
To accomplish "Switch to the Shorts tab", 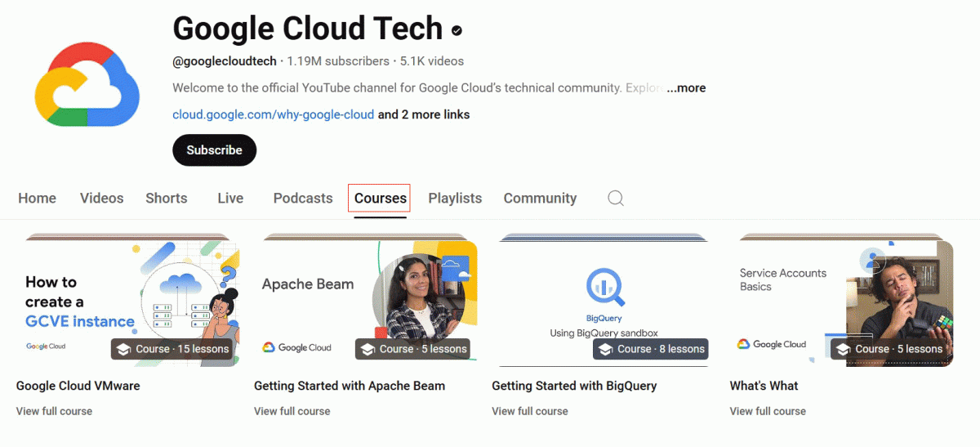I will 166,198.
